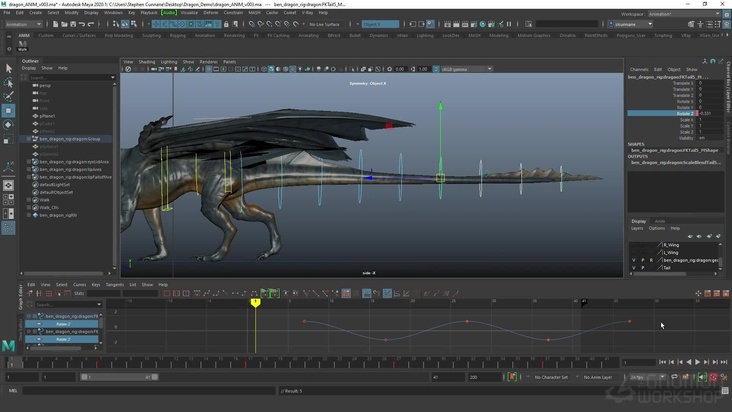Toggle the Auto menu bar option
Viewport: 732px width, 412px height.
pyautogui.click(x=168, y=13)
